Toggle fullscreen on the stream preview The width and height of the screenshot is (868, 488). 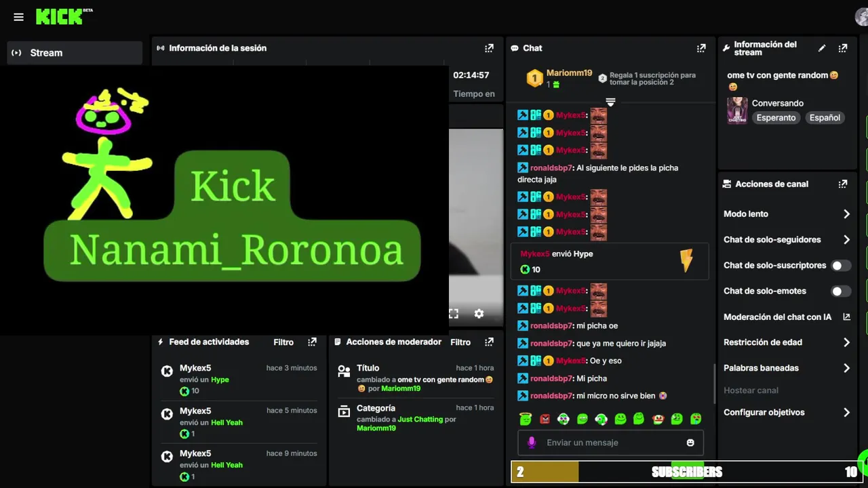(454, 314)
